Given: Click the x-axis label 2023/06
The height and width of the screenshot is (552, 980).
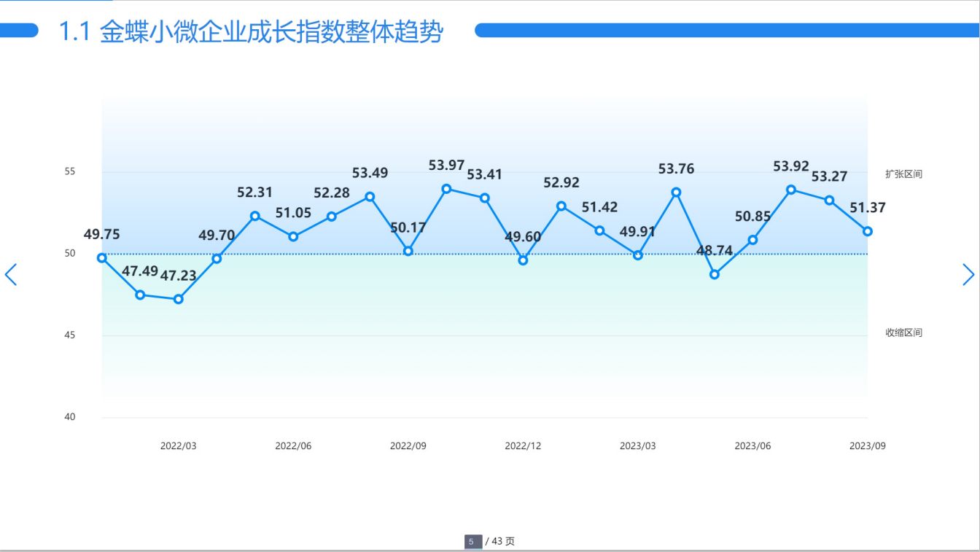Looking at the screenshot, I should (x=752, y=446).
